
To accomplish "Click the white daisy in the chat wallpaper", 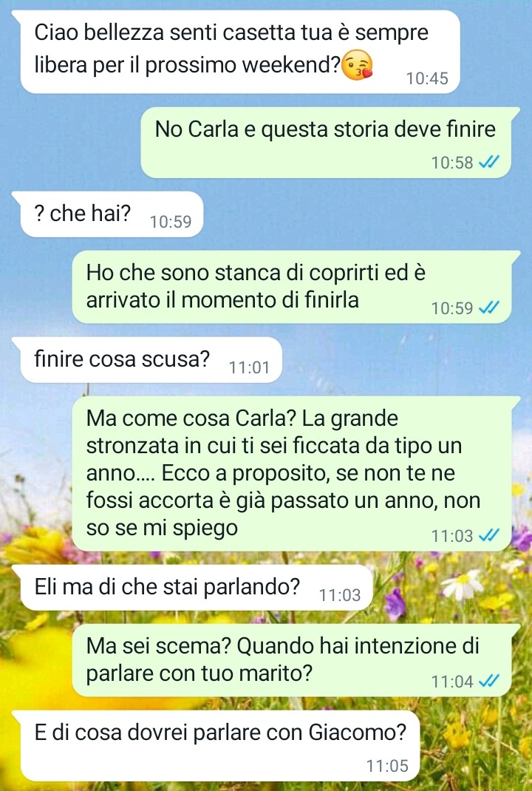I will point(463,585).
